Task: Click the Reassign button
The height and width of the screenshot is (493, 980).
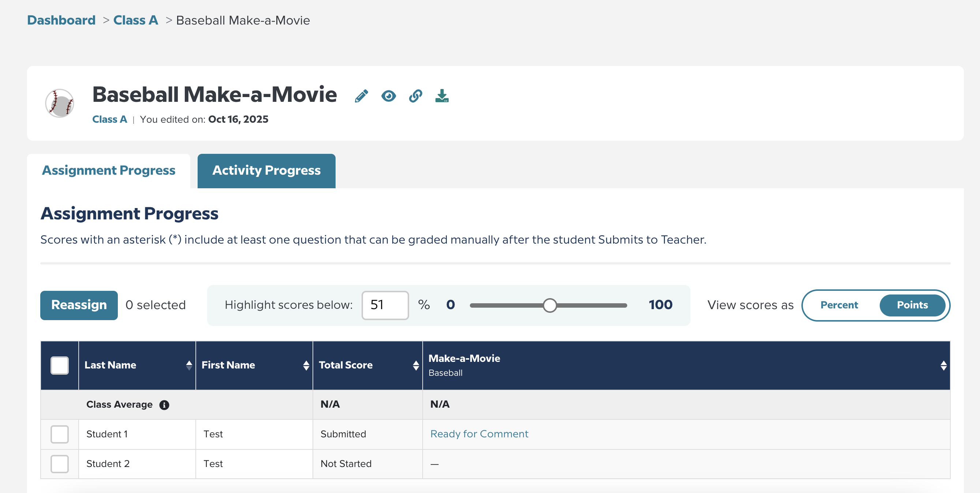Action: (x=78, y=305)
